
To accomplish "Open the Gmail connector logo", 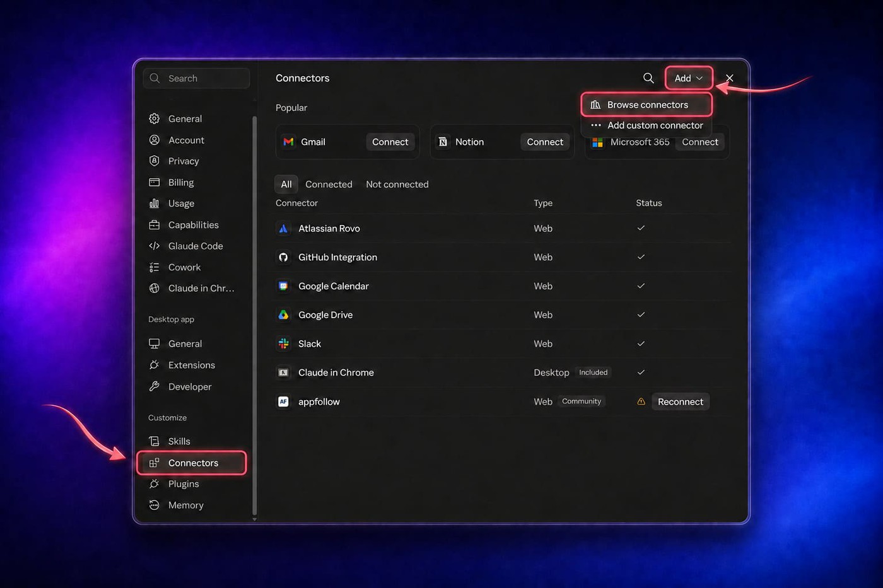I will pyautogui.click(x=288, y=142).
